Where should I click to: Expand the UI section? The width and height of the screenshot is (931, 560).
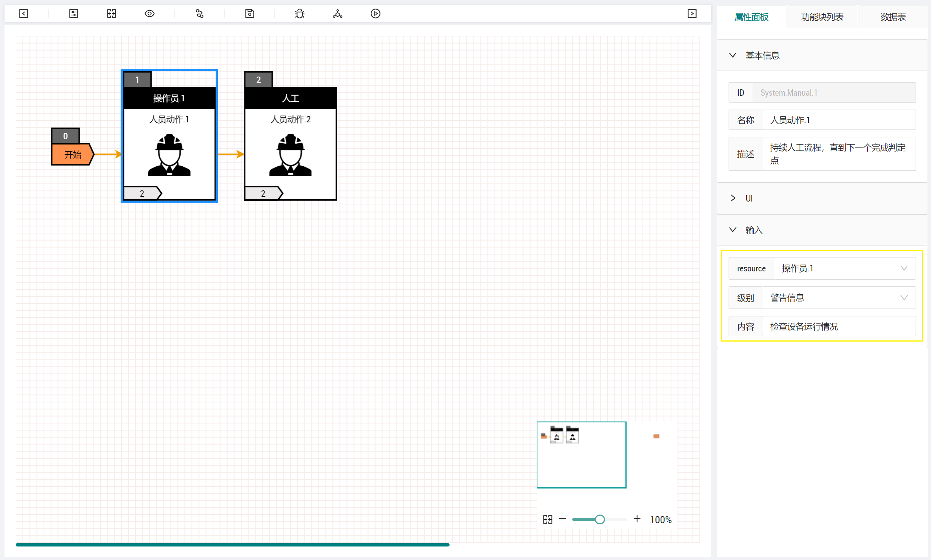[733, 198]
